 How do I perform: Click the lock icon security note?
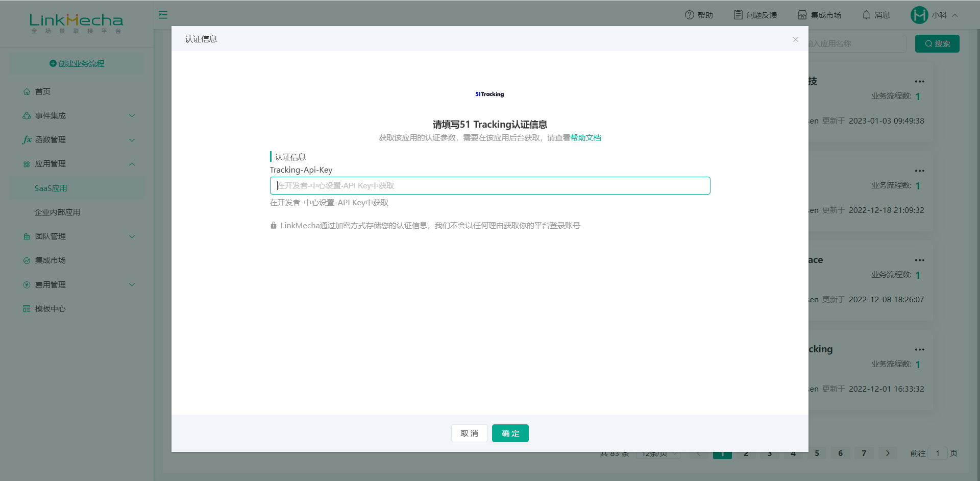click(274, 226)
